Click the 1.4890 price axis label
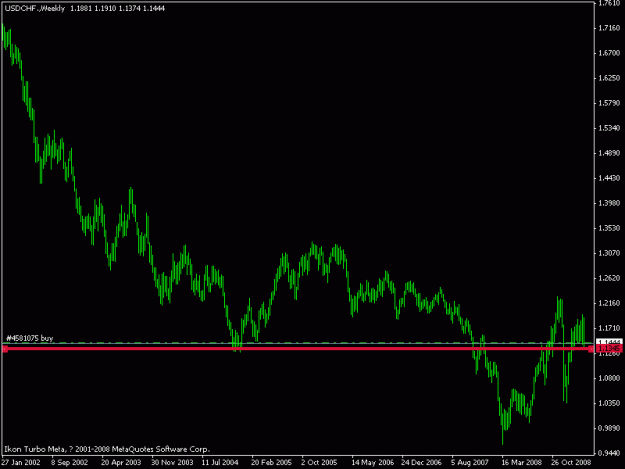Viewport: 625px width, 469px height. pyautogui.click(x=609, y=153)
